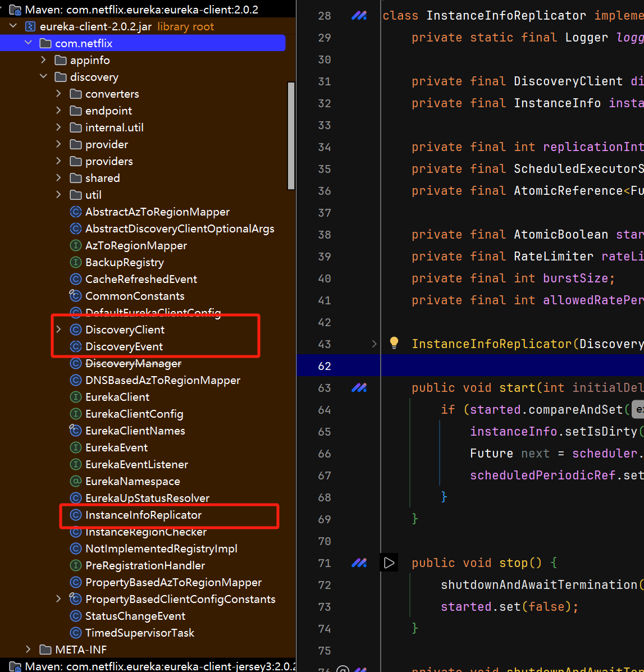Click the annotation icon beside EurekaNamespace
The image size is (644, 672).
click(x=75, y=481)
